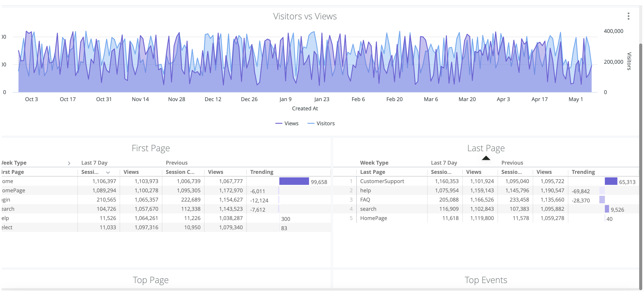This screenshot has height=291, width=644.
Task: Click the search row in Last Page
Action: coord(368,209)
